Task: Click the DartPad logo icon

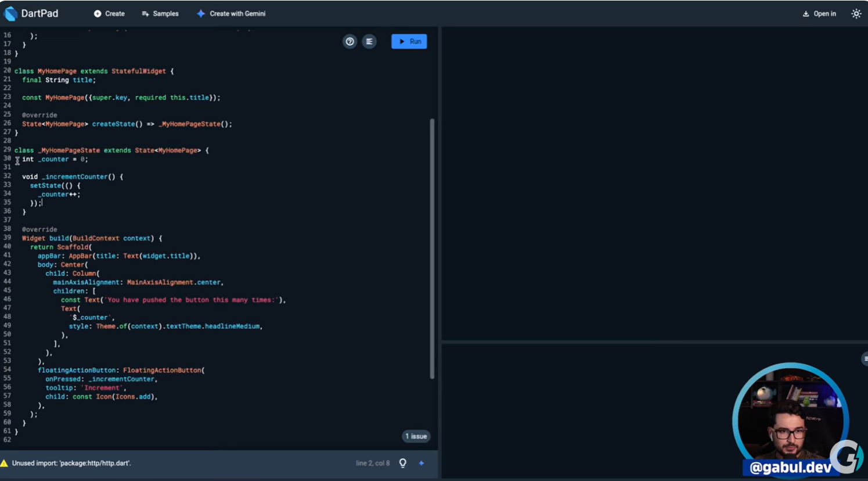Action: tap(10, 13)
